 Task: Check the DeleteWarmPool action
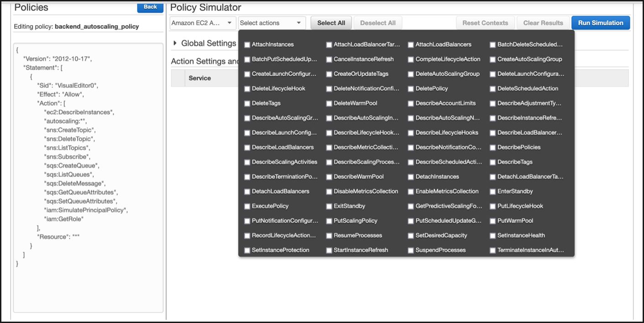[329, 104]
